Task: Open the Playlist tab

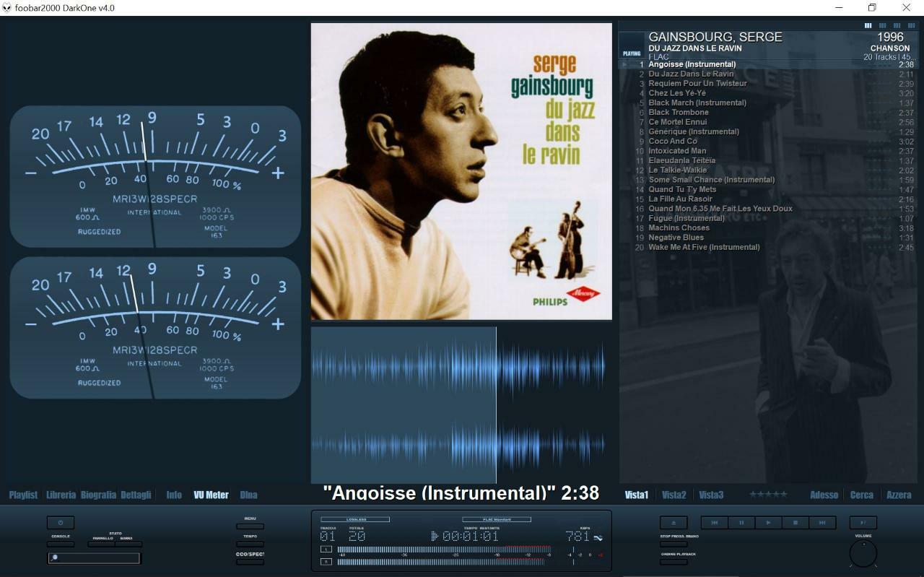Action: click(x=23, y=495)
